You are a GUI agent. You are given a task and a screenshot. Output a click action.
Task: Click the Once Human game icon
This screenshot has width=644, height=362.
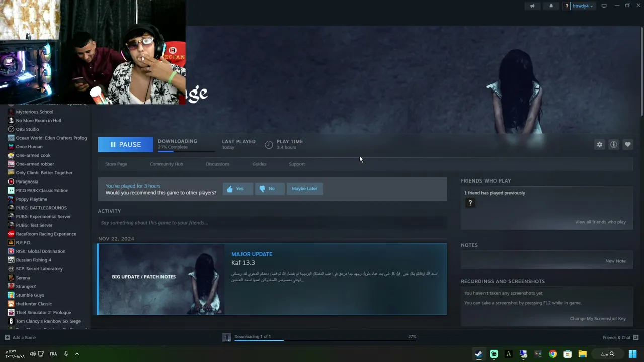pos(11,147)
